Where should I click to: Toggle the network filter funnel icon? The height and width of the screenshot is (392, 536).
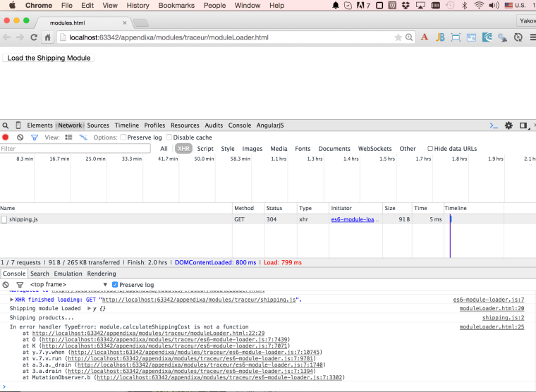click(x=34, y=137)
